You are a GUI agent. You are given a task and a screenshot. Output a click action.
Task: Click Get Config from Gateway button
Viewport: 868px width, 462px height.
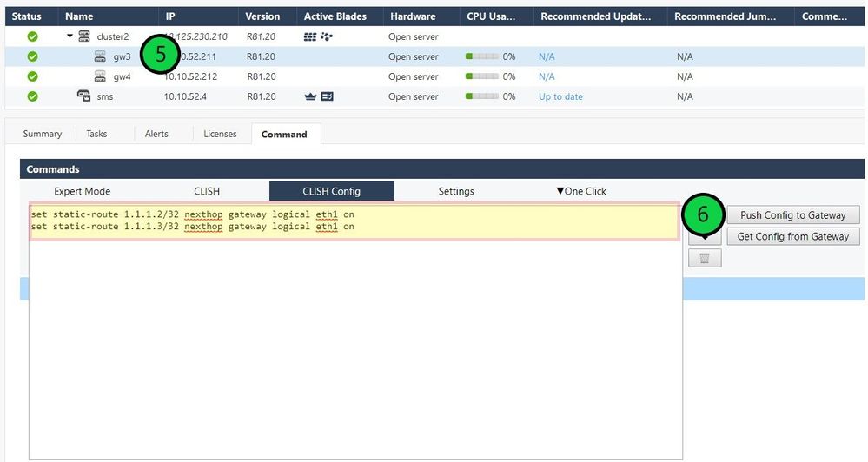click(x=792, y=236)
